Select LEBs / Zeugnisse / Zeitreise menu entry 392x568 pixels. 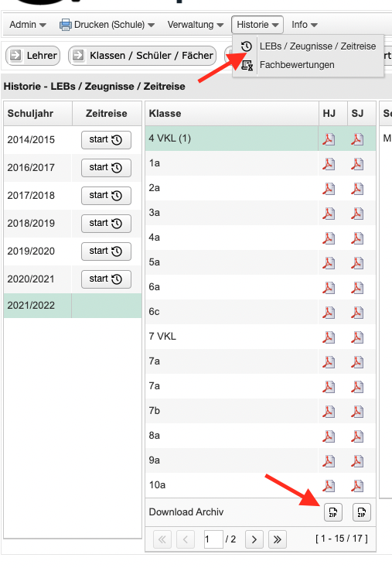318,46
